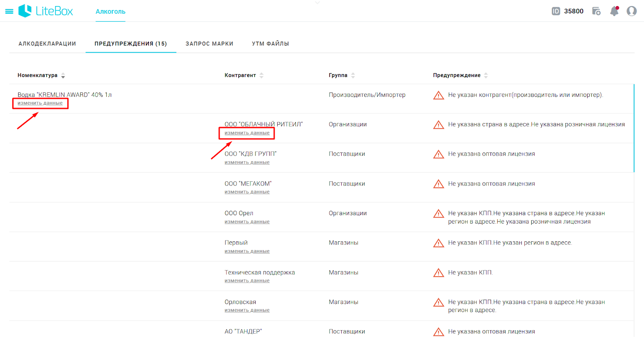This screenshot has height=362, width=644.
Task: Open notifications bell
Action: coord(614,11)
